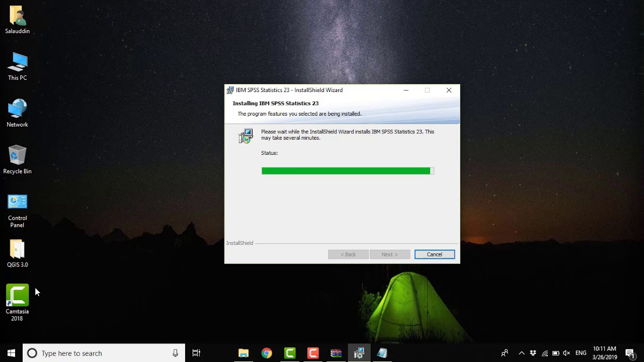
Task: Cancel the SPSS installation
Action: [435, 254]
